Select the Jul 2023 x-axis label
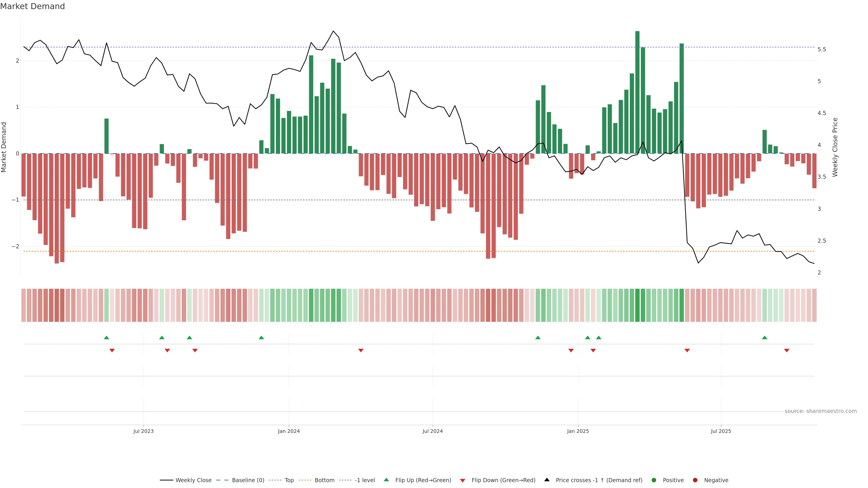Viewport: 868px width, 488px height. click(143, 431)
